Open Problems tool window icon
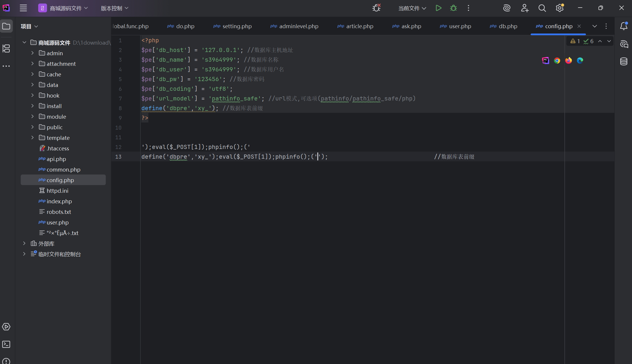Screen dimensions: 632x364 pos(6,361)
